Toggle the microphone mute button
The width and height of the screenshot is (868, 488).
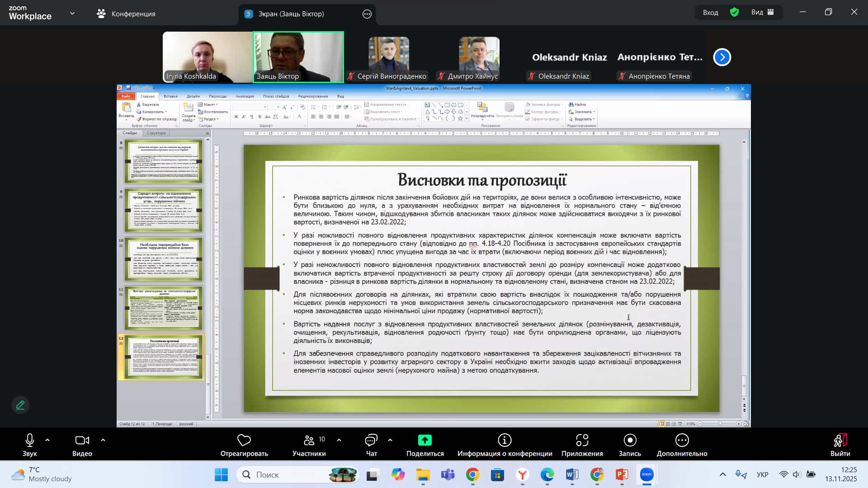(x=30, y=440)
